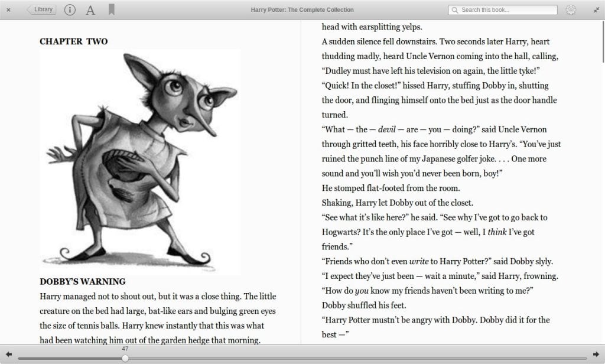
Task: Click the vertical scrollbar on the right
Action: point(603,42)
